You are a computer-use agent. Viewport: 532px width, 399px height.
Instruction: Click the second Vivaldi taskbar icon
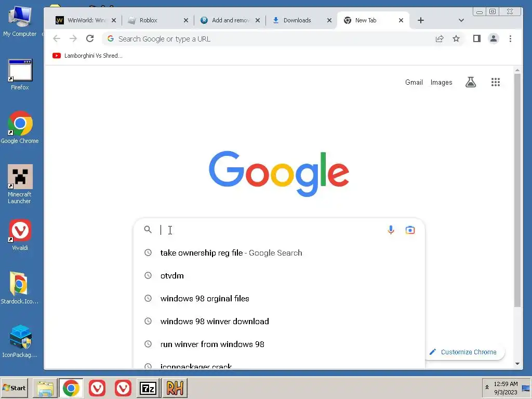[x=123, y=388]
